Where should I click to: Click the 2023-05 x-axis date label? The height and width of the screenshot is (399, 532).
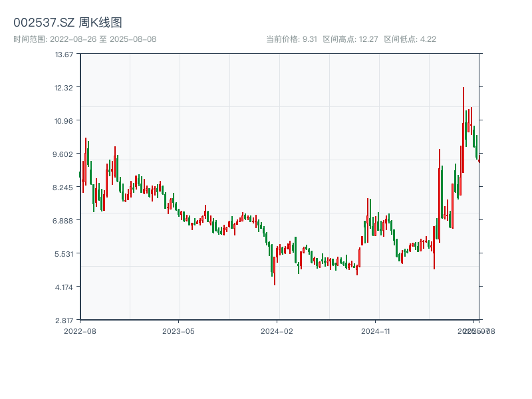[179, 331]
